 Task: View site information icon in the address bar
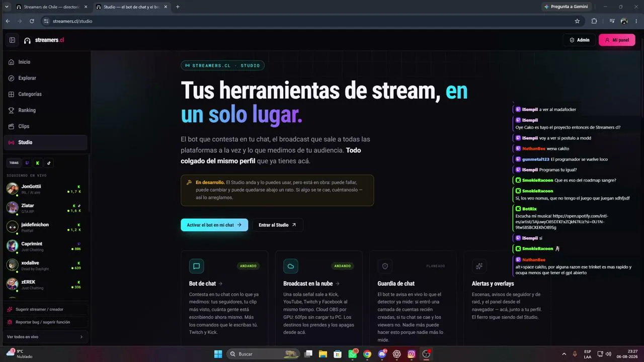pyautogui.click(x=46, y=21)
